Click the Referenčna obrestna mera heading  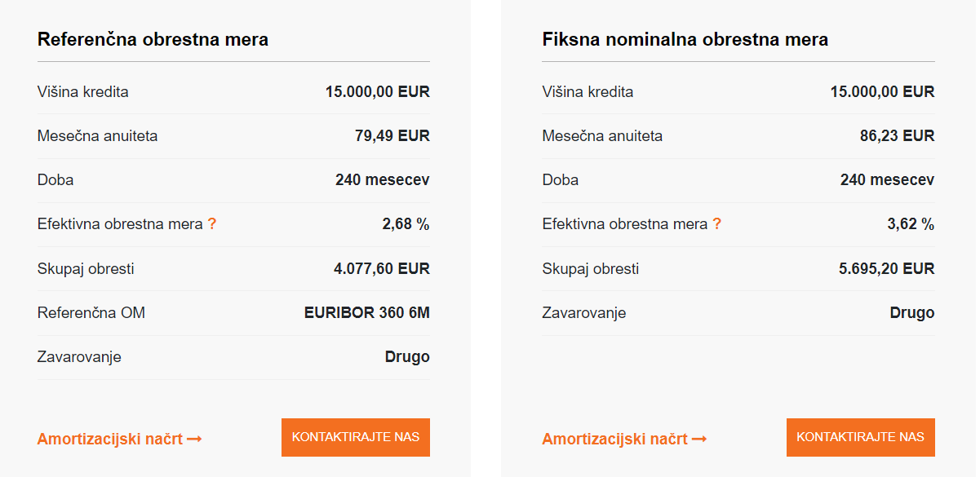click(153, 39)
